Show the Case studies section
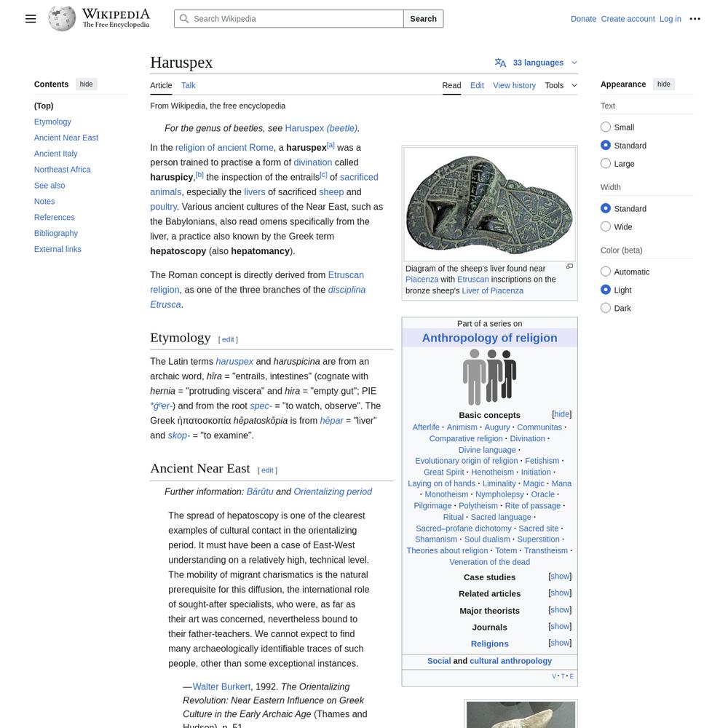Viewport: 728px width, 728px height. [x=559, y=576]
